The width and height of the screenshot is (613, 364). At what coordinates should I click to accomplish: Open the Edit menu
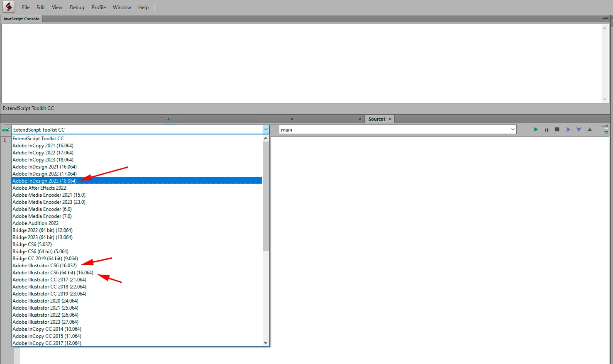click(41, 7)
